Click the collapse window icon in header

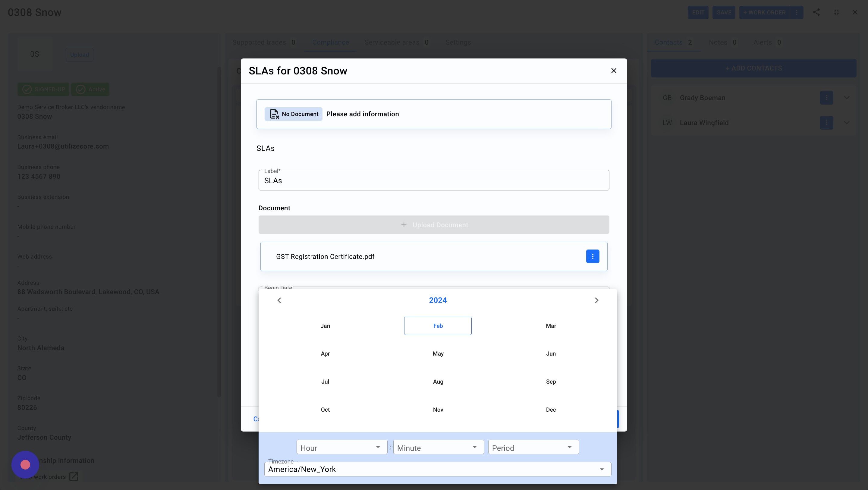[x=836, y=12]
